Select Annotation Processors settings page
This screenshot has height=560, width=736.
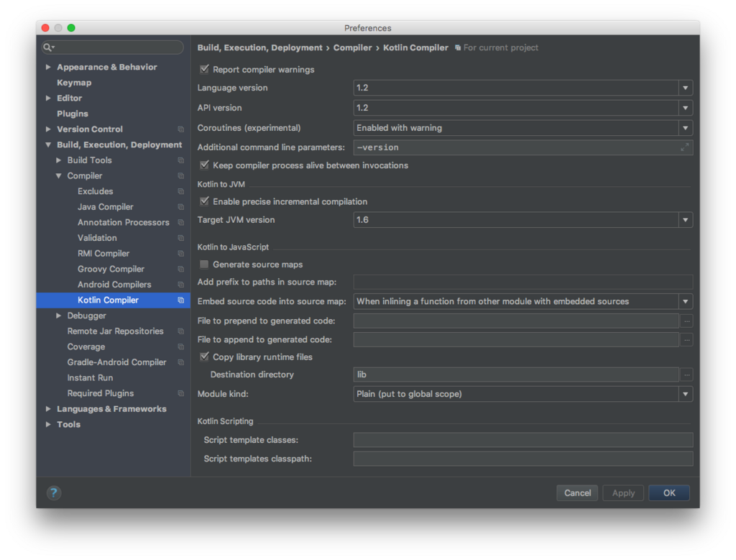coord(123,222)
